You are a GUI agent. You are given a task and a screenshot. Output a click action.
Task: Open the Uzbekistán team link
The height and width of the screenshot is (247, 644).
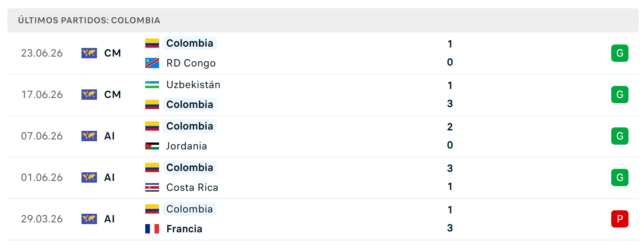click(x=193, y=85)
